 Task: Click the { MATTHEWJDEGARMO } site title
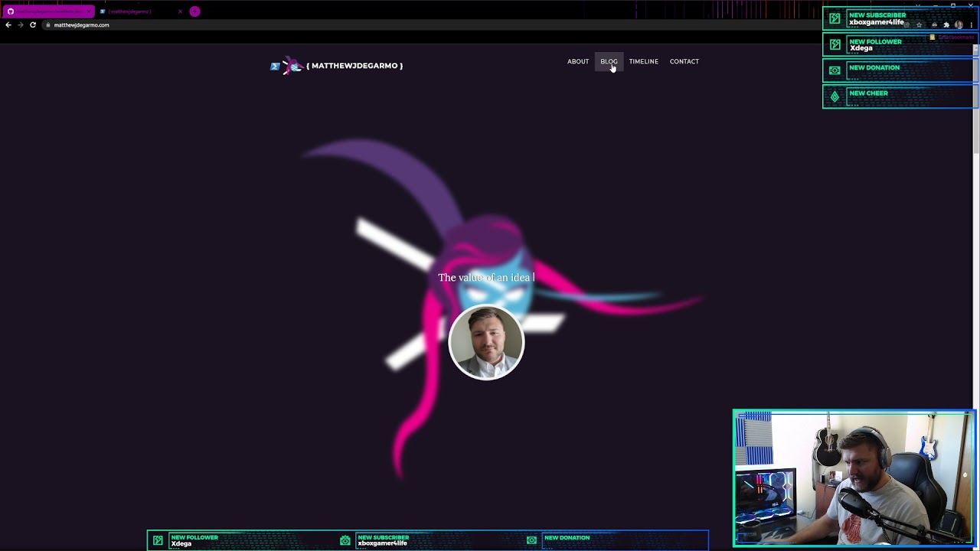[354, 66]
